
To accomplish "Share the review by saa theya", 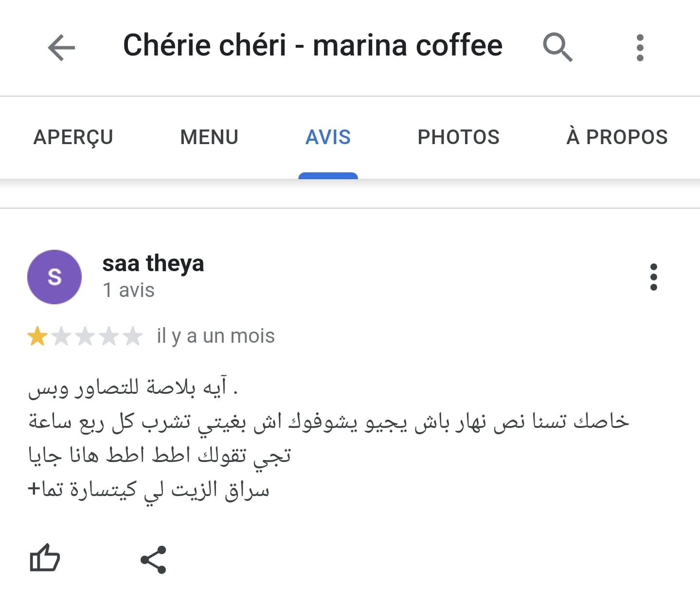I will [153, 560].
